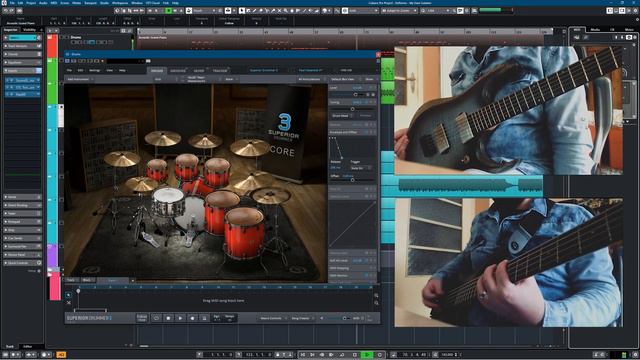Select the Mute X tool in toolbar
The height and width of the screenshot is (360, 640).
(x=280, y=11)
